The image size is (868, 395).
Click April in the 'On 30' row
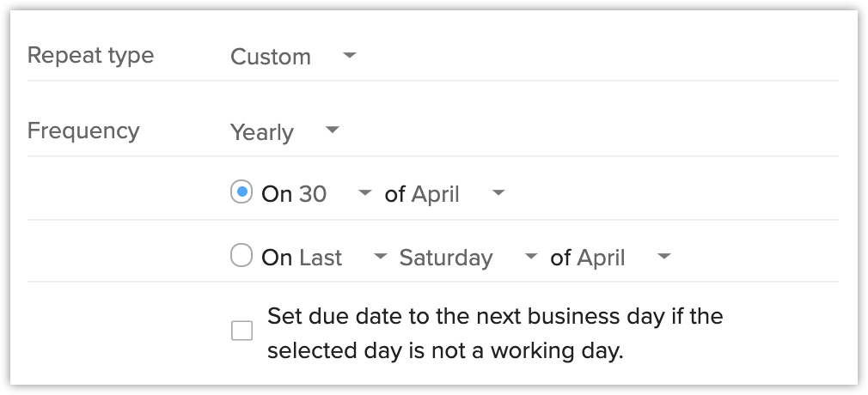tap(436, 194)
